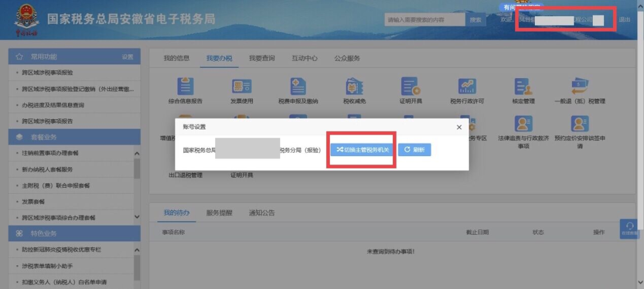This screenshot has width=644, height=289.
Task: Click the 出口退税管理 label
Action: pyautogui.click(x=185, y=175)
